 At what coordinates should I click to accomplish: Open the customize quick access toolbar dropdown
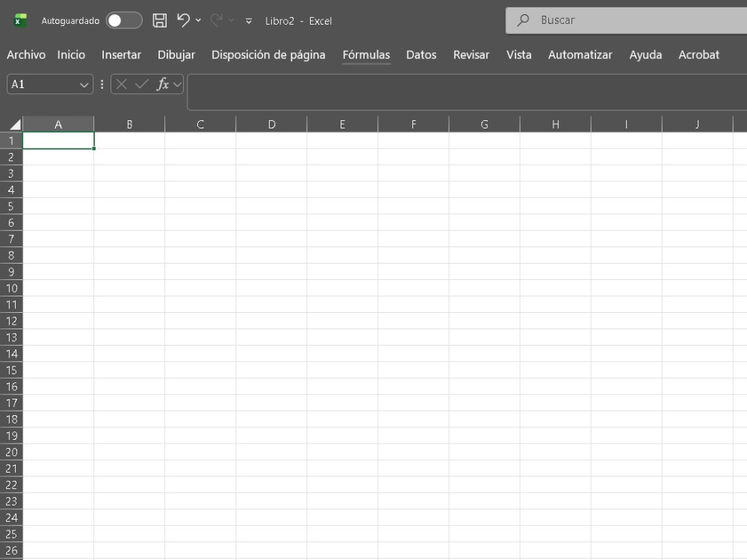coord(249,21)
